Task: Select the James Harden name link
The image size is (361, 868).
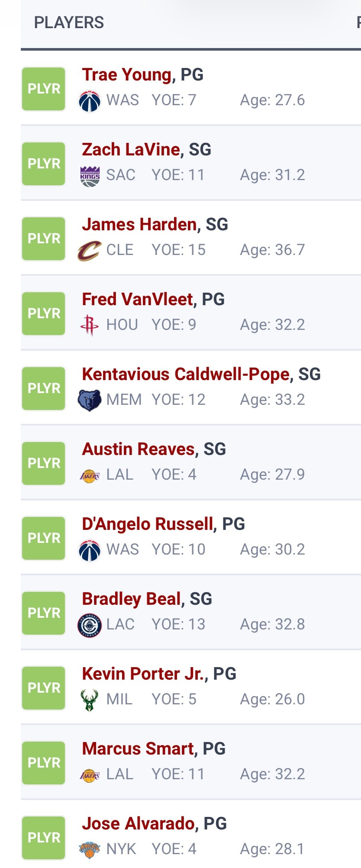Action: coord(139,225)
